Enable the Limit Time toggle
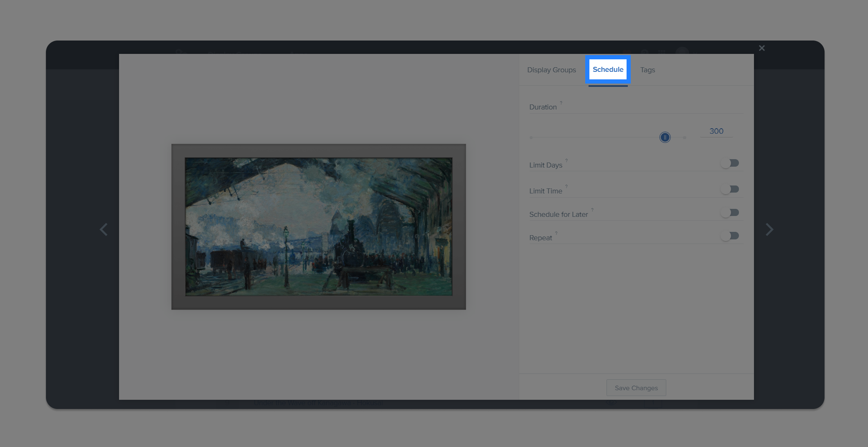The height and width of the screenshot is (447, 868). click(x=730, y=189)
